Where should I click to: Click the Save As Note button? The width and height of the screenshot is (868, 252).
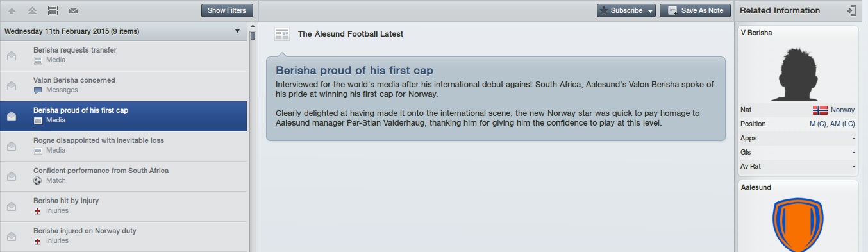(x=695, y=11)
